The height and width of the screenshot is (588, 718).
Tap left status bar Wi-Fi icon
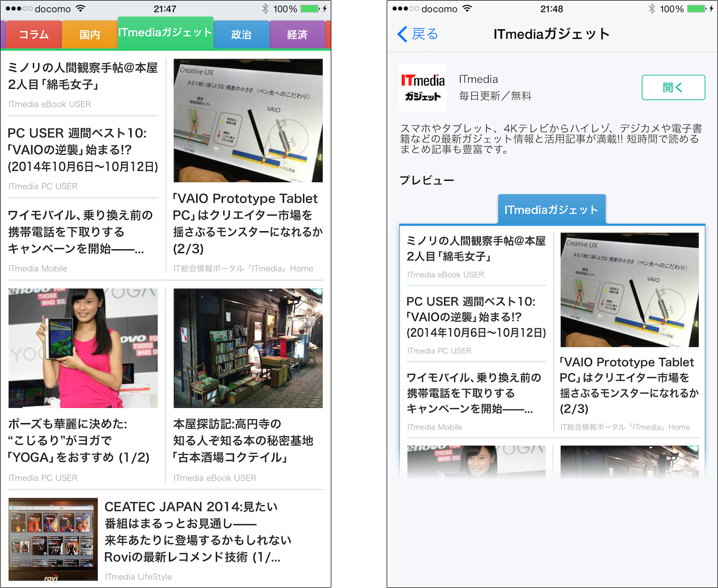click(80, 9)
